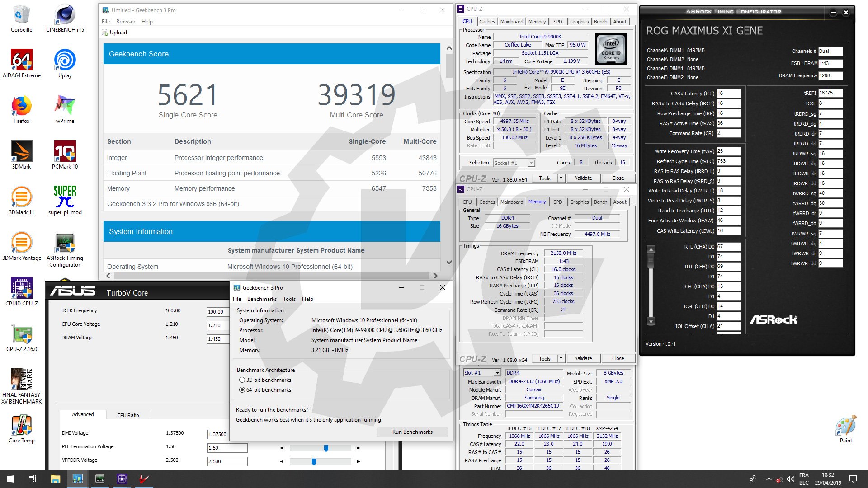Switch to CPU Ratio tab in TurboV Core
The height and width of the screenshot is (488, 868).
pos(128,415)
